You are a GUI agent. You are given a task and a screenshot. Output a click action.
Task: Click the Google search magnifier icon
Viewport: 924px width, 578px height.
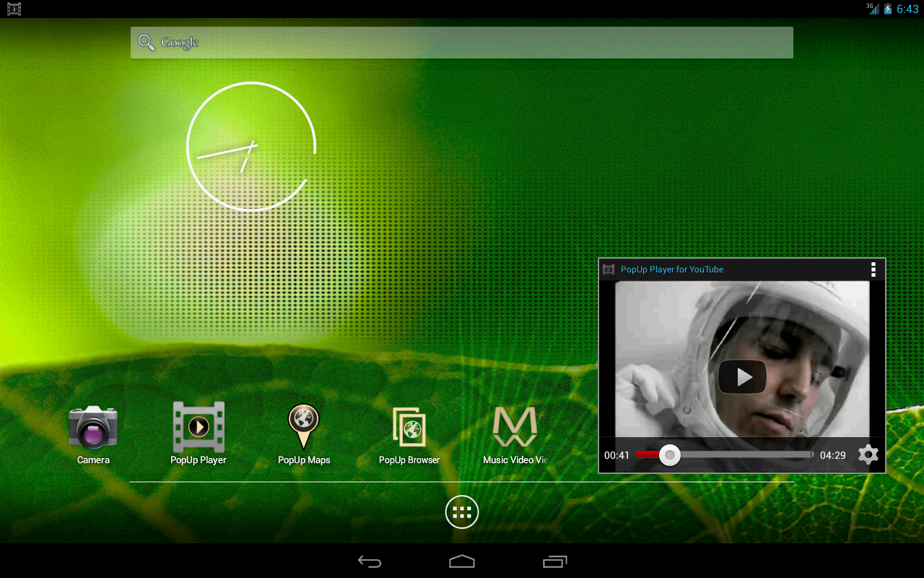[147, 43]
